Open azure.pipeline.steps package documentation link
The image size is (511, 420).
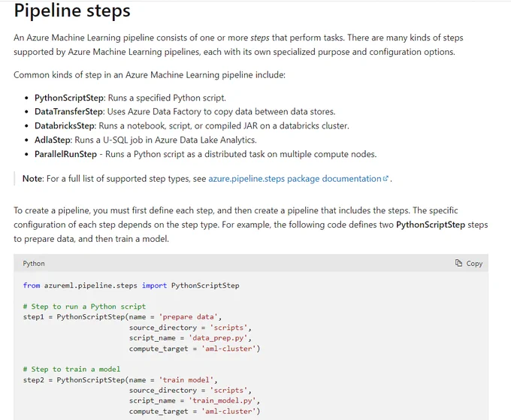pos(295,179)
